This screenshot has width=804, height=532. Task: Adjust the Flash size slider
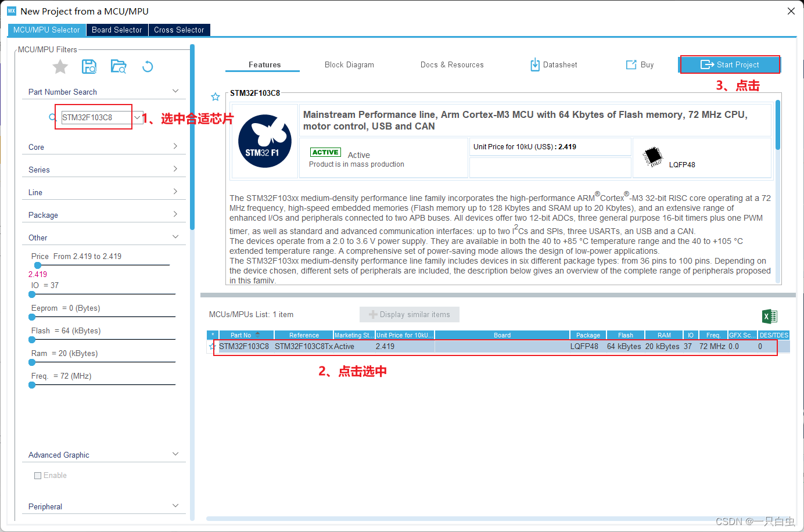[x=31, y=340]
